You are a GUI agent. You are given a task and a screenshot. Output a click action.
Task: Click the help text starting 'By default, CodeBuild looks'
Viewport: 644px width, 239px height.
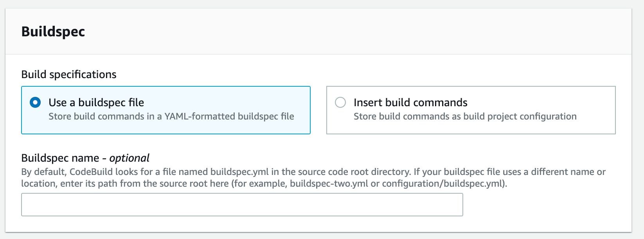313,178
